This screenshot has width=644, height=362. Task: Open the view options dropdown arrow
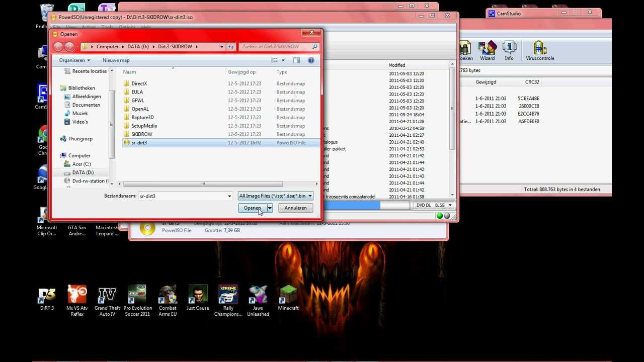point(283,60)
